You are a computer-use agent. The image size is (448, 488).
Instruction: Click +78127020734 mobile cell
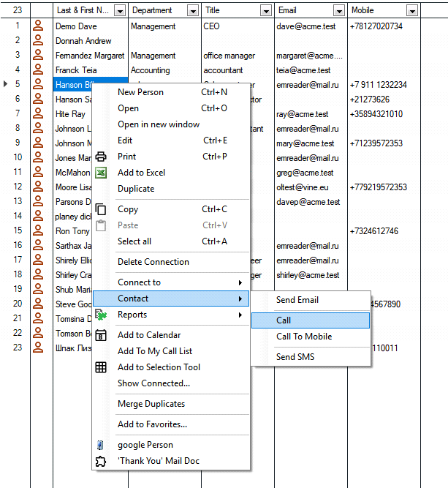(384, 26)
